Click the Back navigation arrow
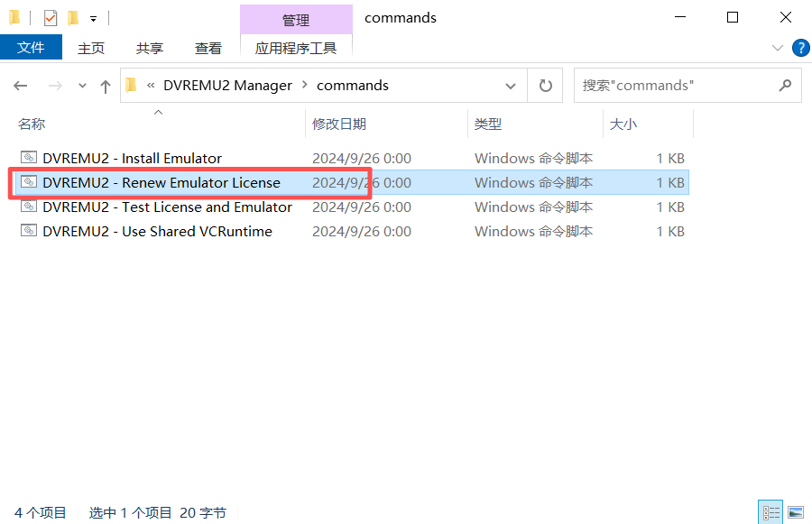Screen dimensions: 812x524 (20, 85)
